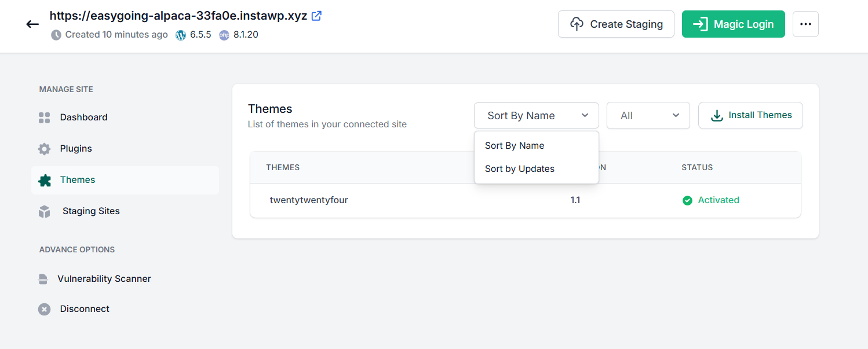Select the twentytwentyfour theme row
The image size is (868, 349).
[x=526, y=200]
